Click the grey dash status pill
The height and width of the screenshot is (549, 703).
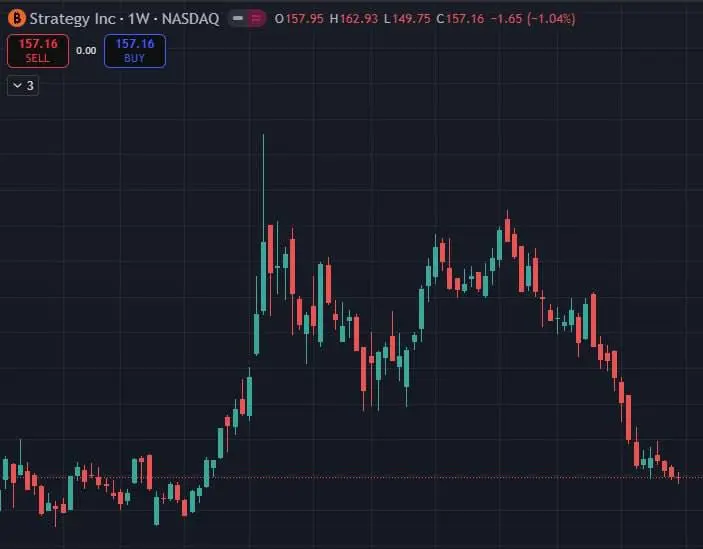(x=238, y=18)
